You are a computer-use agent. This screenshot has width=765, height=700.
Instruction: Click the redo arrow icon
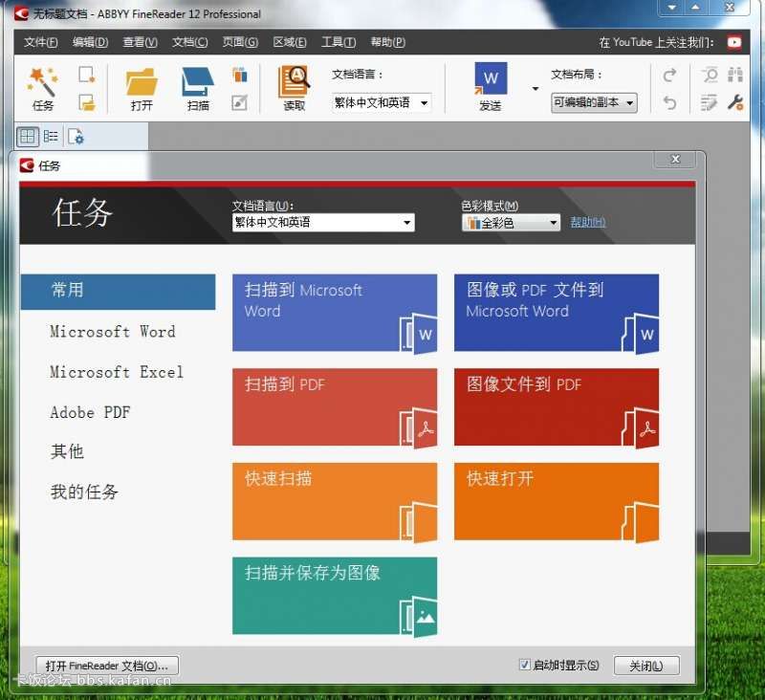tap(669, 75)
